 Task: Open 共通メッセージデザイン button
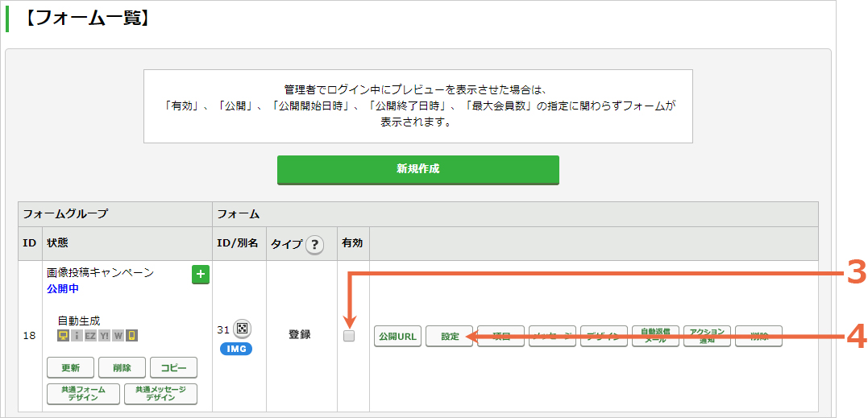pos(160,394)
